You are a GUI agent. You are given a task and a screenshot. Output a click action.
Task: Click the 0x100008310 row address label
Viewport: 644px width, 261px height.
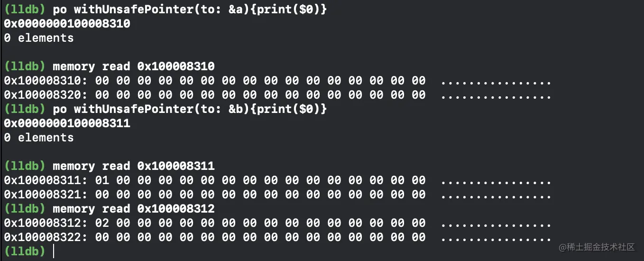(46, 81)
